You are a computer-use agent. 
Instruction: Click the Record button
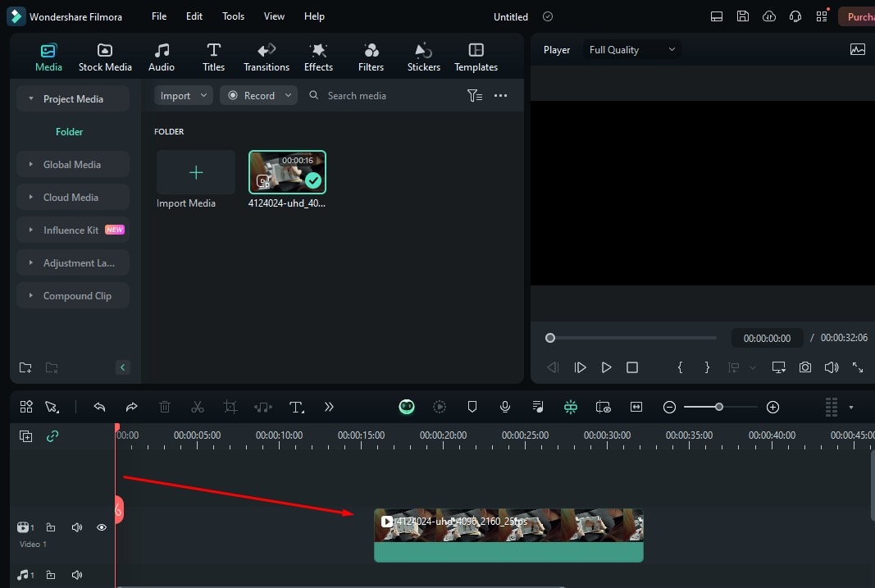click(x=258, y=95)
